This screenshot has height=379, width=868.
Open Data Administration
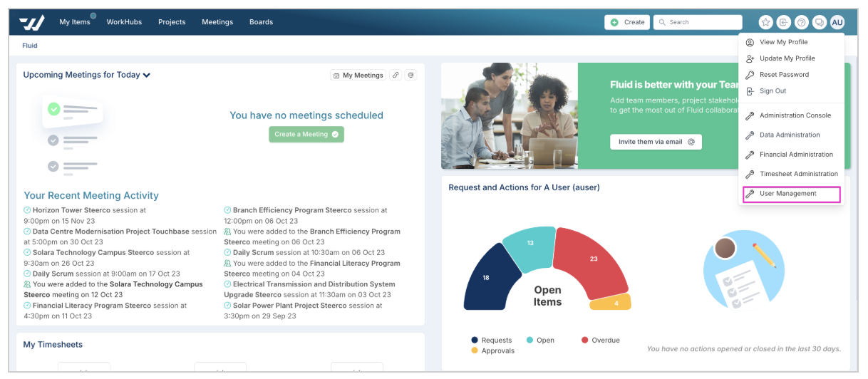pos(791,135)
